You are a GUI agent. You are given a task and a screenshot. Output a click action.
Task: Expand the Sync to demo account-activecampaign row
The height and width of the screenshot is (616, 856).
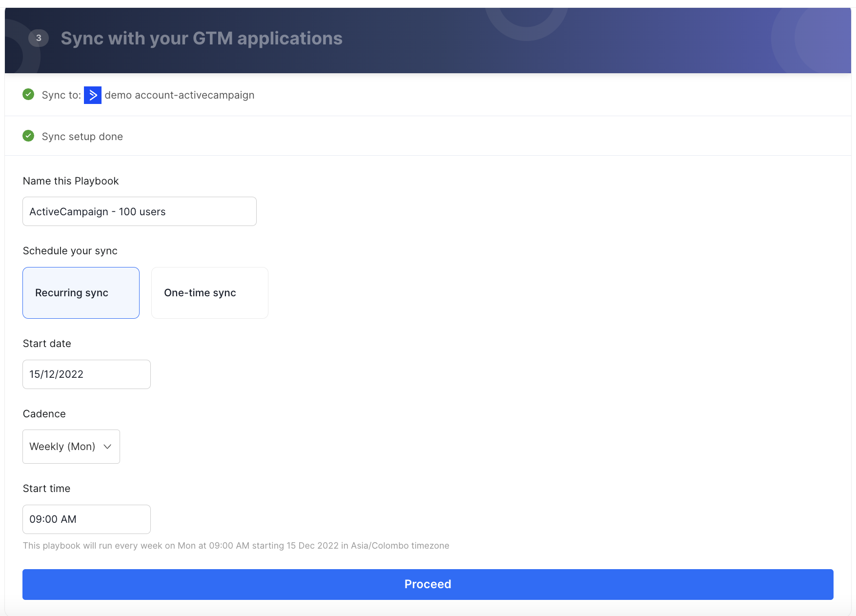428,95
